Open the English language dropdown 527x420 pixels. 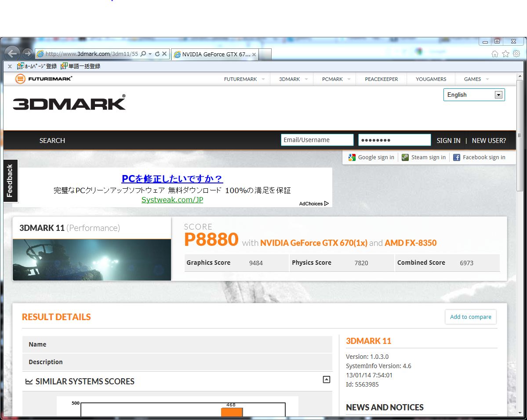point(474,95)
